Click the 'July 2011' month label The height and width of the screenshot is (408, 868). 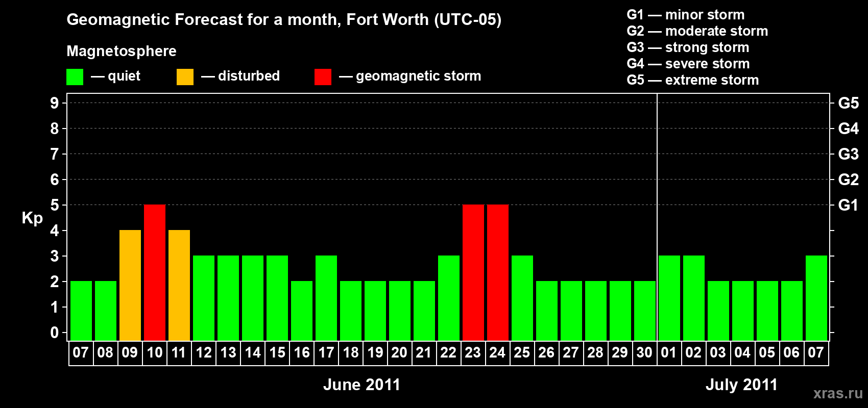point(742,385)
